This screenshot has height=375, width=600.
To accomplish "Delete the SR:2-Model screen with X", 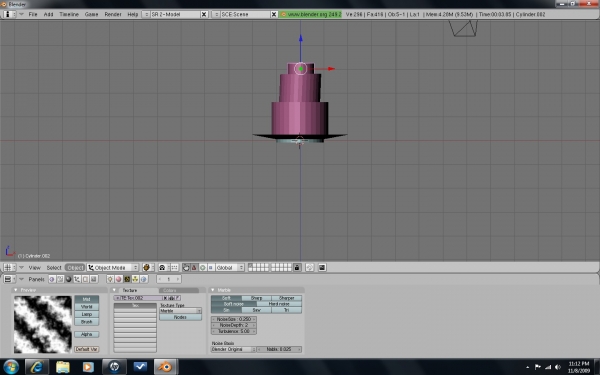I will tap(204, 14).
